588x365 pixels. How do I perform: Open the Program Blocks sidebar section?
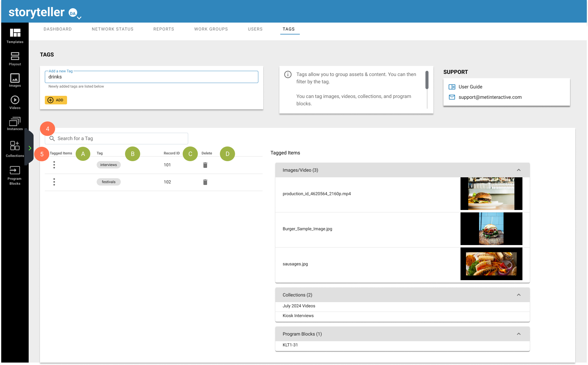pos(15,175)
